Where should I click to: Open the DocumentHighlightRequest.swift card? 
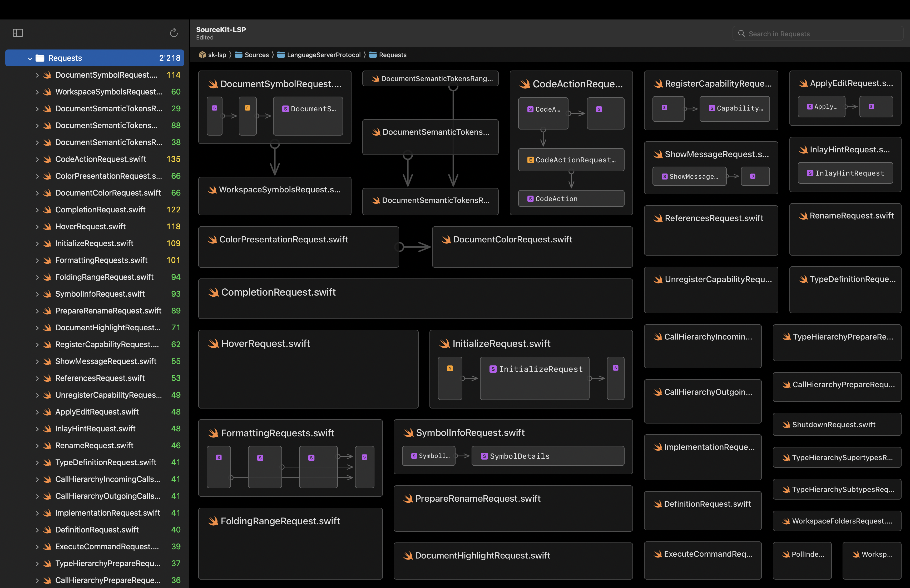click(x=513, y=561)
